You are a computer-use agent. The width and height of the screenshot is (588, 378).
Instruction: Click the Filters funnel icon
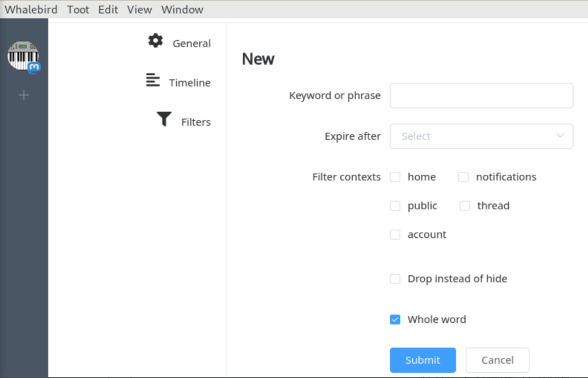click(164, 119)
